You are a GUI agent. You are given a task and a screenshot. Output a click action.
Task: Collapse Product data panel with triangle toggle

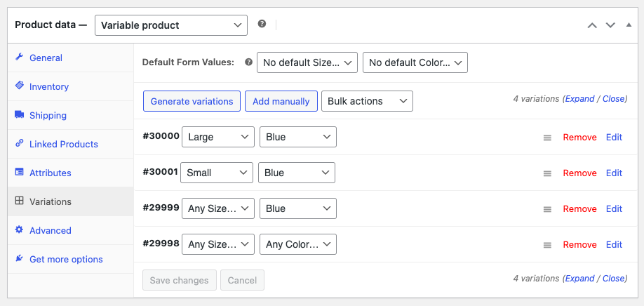pos(629,25)
